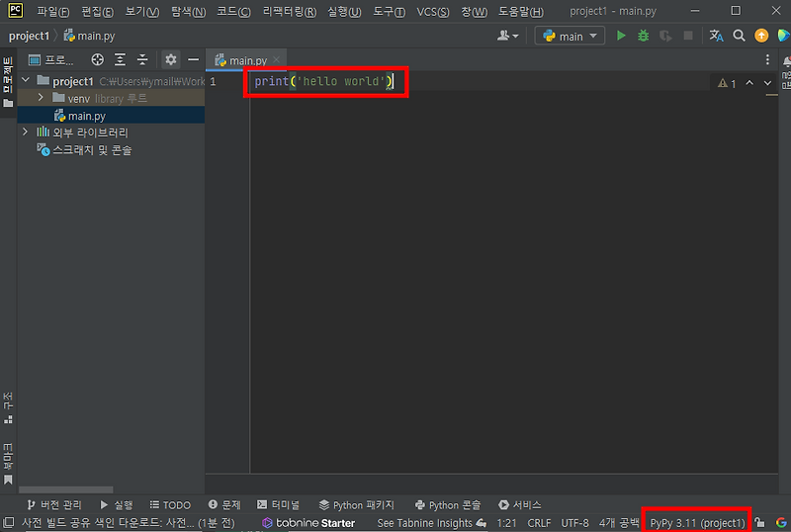Image resolution: width=791 pixels, height=532 pixels.
Task: Open Search Everywhere magnifier icon
Action: point(739,36)
